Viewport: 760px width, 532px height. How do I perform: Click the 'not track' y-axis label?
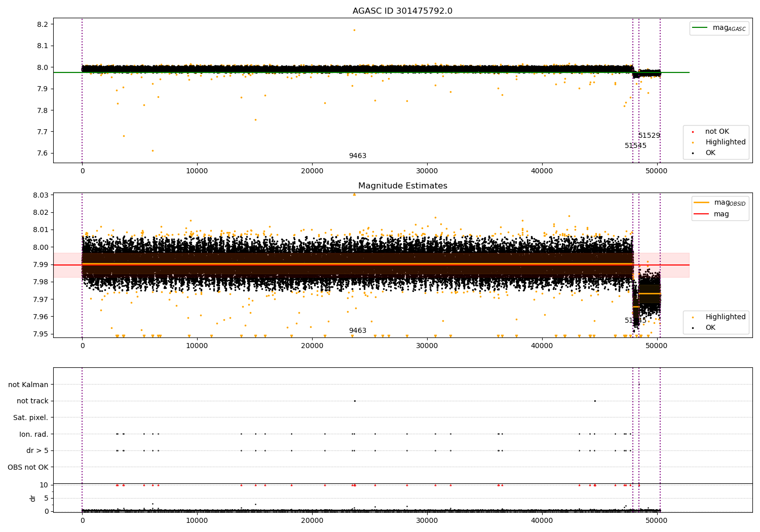tap(32, 401)
